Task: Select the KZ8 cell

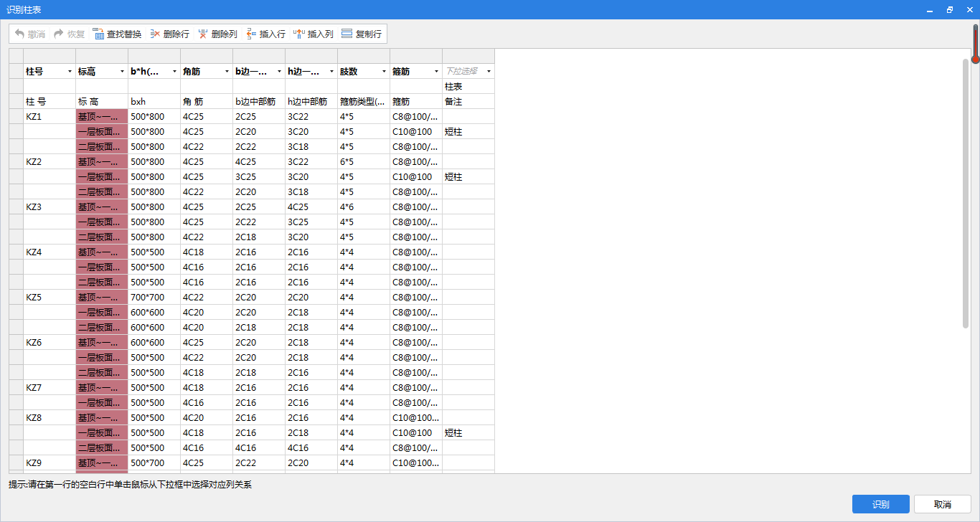Action: 50,417
